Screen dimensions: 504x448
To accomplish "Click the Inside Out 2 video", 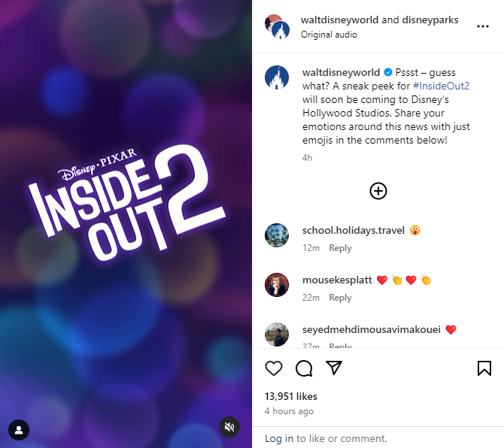I will 126,224.
